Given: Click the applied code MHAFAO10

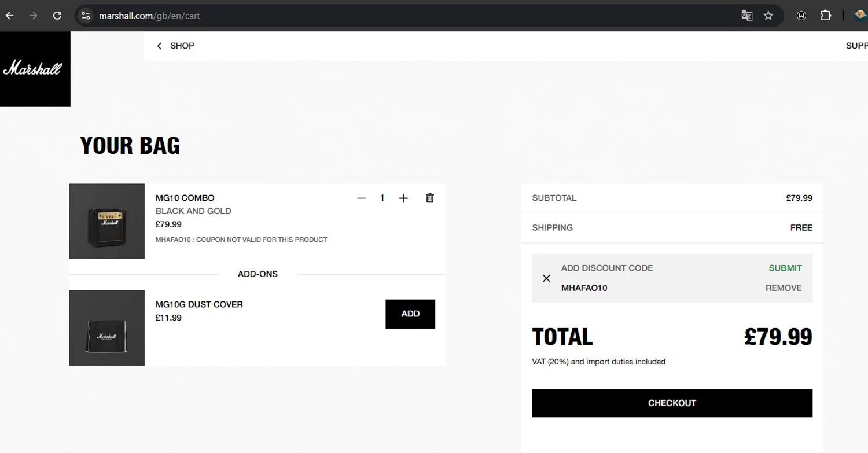Looking at the screenshot, I should 584,288.
